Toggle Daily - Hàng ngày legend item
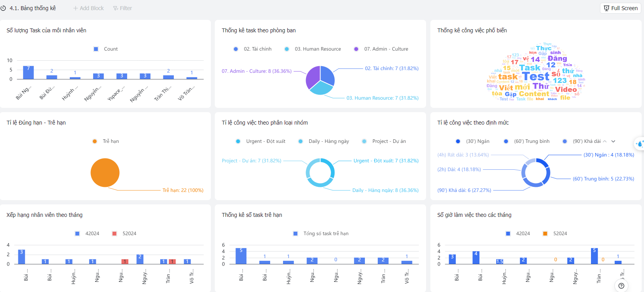Image resolution: width=644 pixels, height=292 pixels. click(x=324, y=141)
